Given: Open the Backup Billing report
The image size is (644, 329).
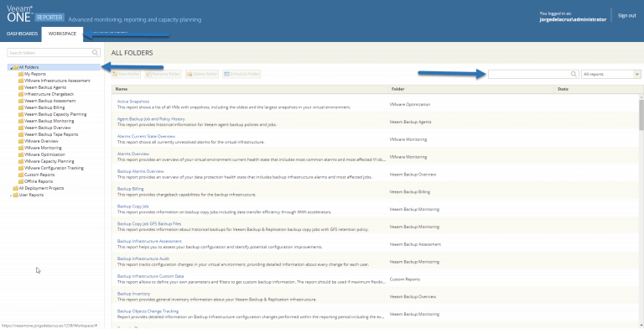Looking at the screenshot, I should coord(130,189).
